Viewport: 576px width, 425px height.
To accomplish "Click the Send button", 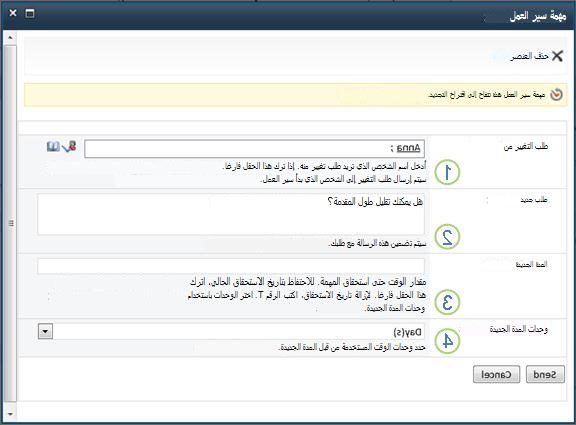I will [545, 374].
